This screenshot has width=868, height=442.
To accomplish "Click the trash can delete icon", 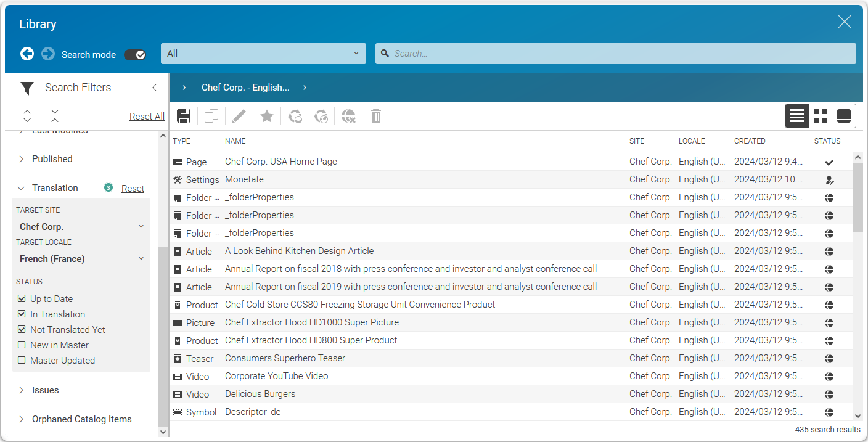I will [376, 116].
